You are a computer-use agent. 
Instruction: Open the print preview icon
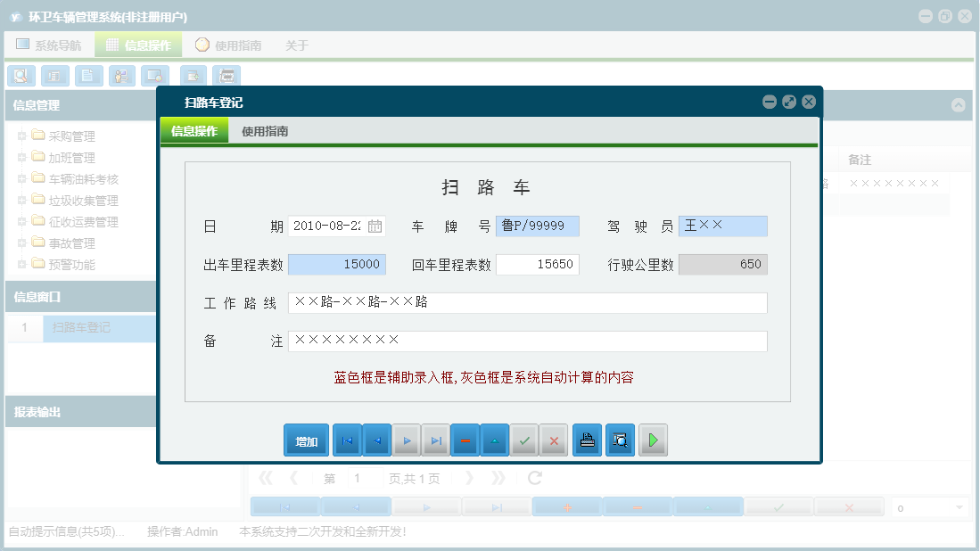[620, 440]
